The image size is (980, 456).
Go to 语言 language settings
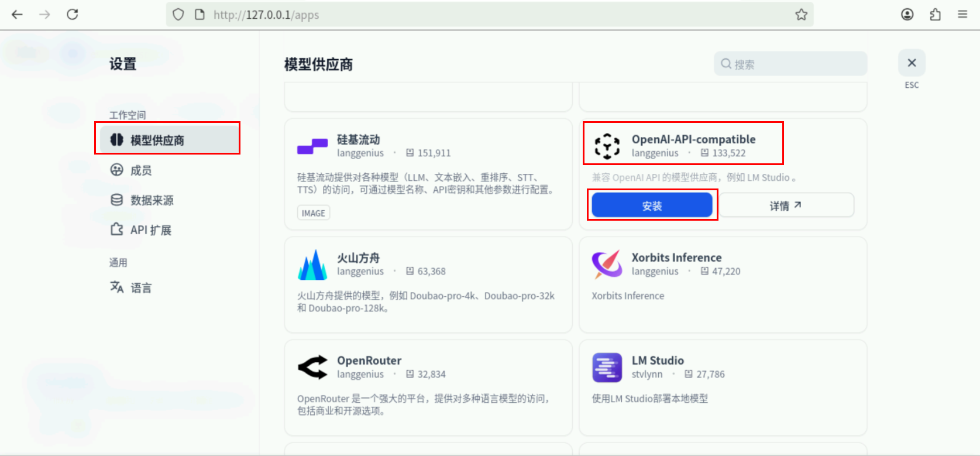point(140,287)
